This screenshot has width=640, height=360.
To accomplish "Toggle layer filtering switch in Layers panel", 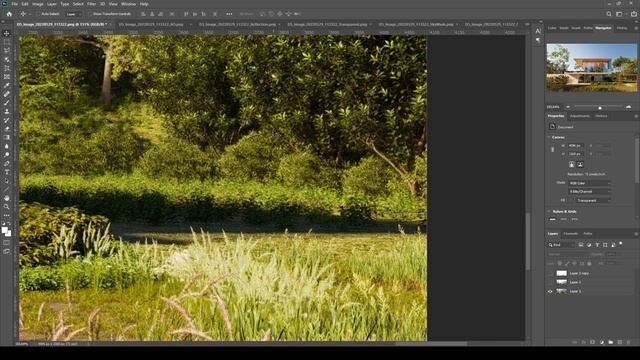I will coord(621,244).
